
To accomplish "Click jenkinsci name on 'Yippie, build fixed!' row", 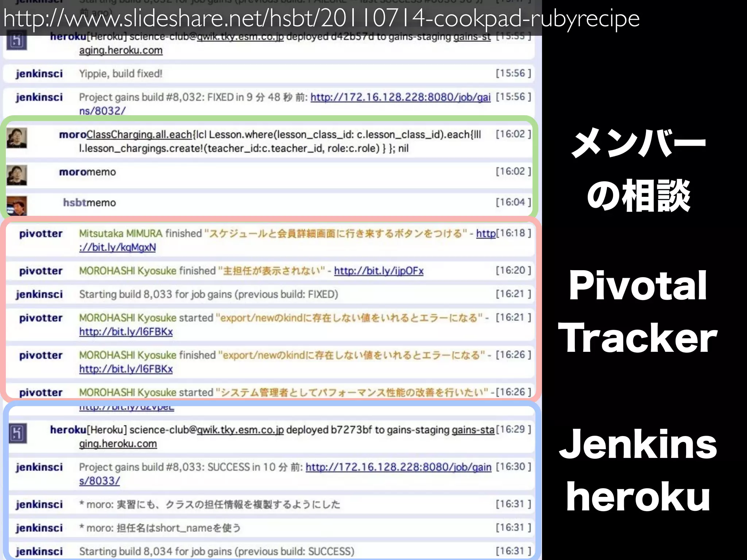I will coord(39,74).
